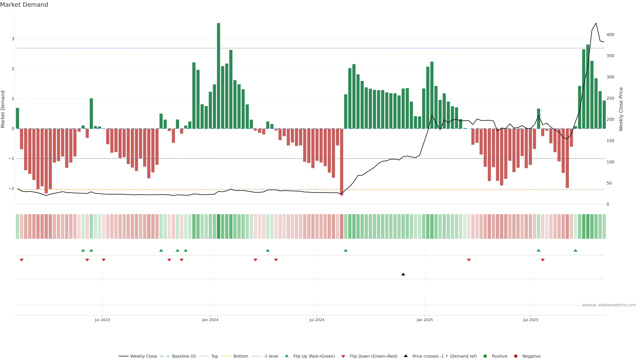Image resolution: width=644 pixels, height=362 pixels.
Task: Click the Jan 2024 axis label
Action: 210,320
